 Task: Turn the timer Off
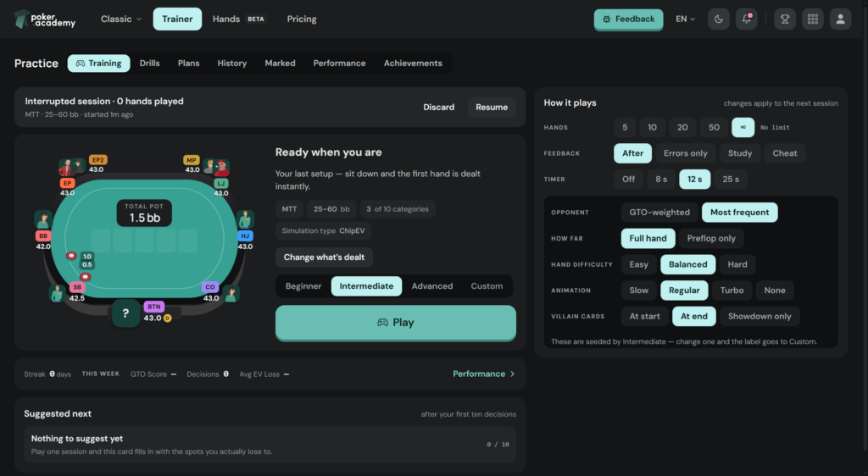click(628, 179)
